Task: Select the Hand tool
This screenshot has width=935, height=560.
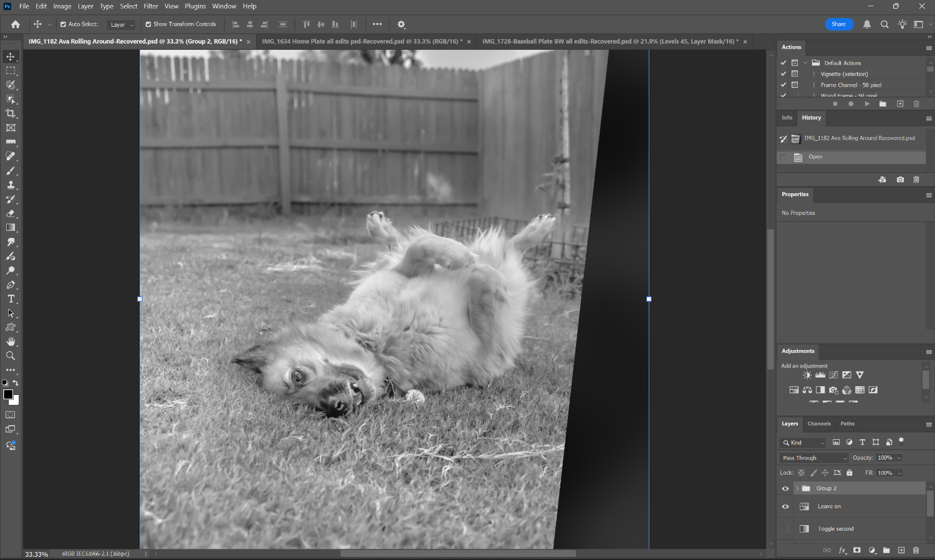Action: 11,341
